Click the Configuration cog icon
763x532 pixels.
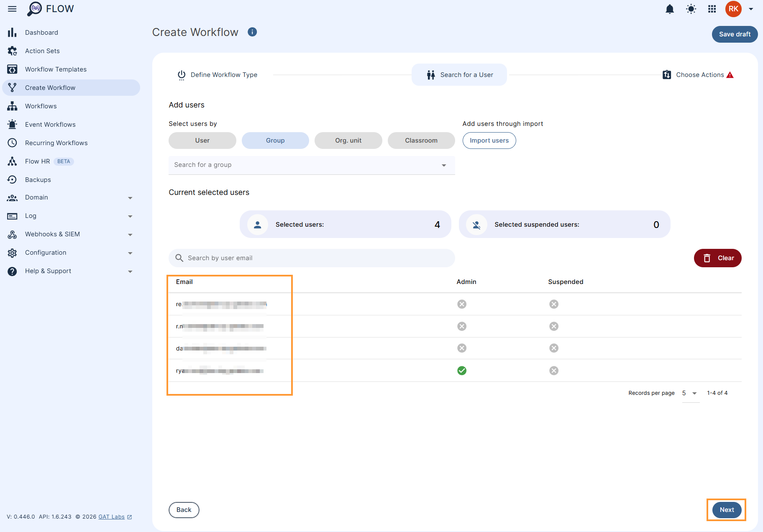click(12, 253)
